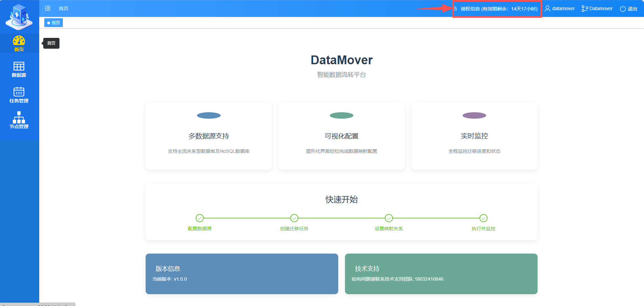
Task: Select the 可视化配置 feature card
Action: pos(341,136)
